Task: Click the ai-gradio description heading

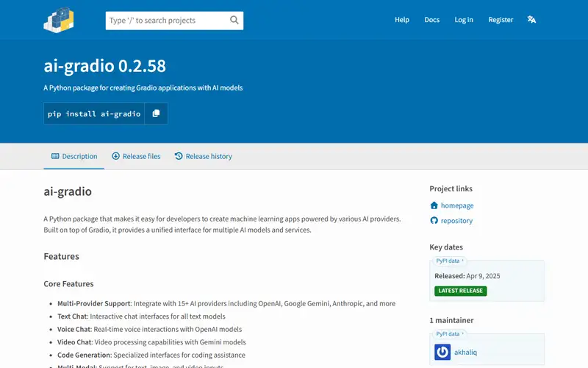Action: point(68,191)
